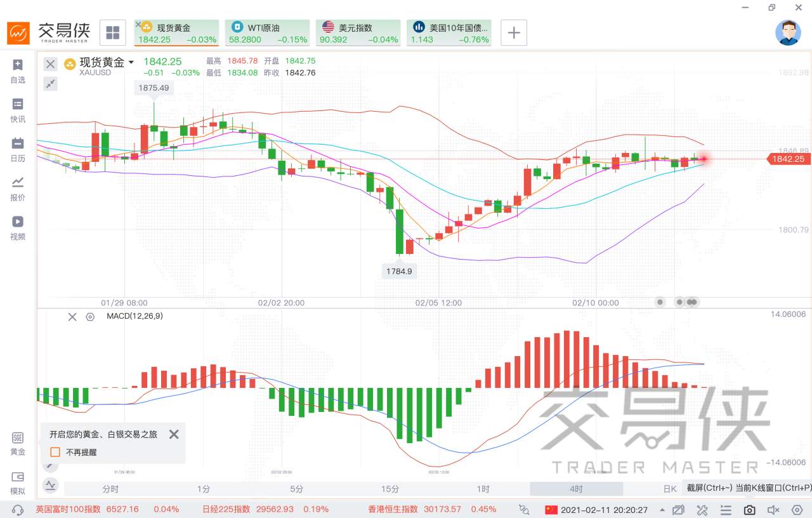Screen dimensions: 812x518
Task: Open the 报价 quotes section
Action: [x=18, y=189]
